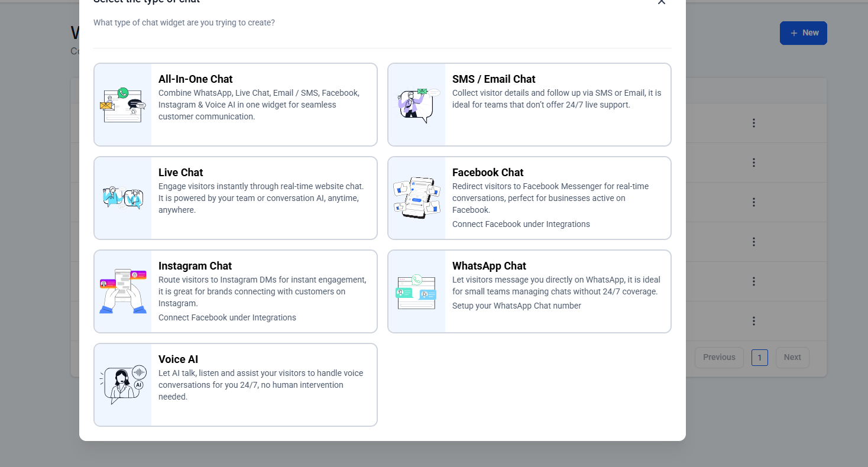
Task: Select the Live Chat illustration
Action: pyautogui.click(x=123, y=198)
